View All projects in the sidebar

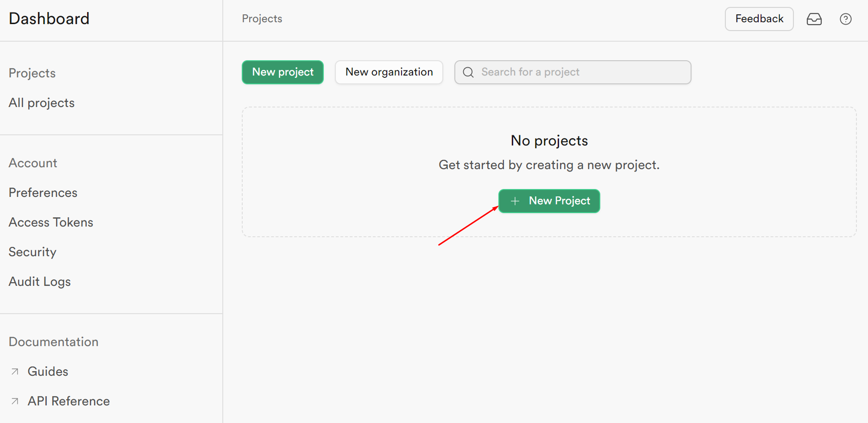pos(41,102)
